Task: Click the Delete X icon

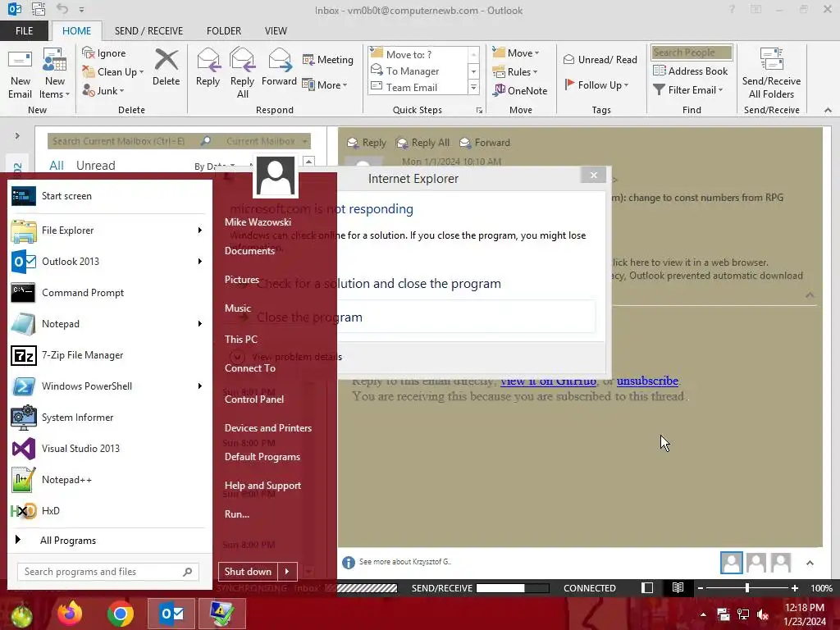Action: [x=166, y=60]
